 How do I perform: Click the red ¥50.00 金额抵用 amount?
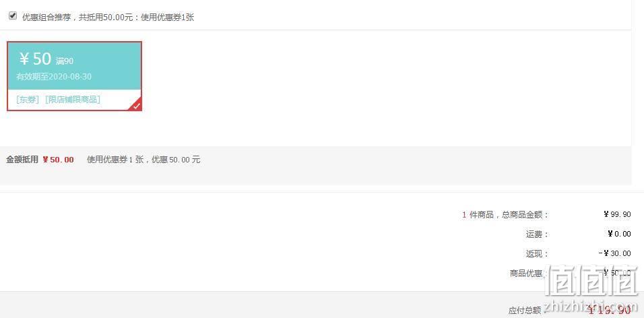(59, 160)
